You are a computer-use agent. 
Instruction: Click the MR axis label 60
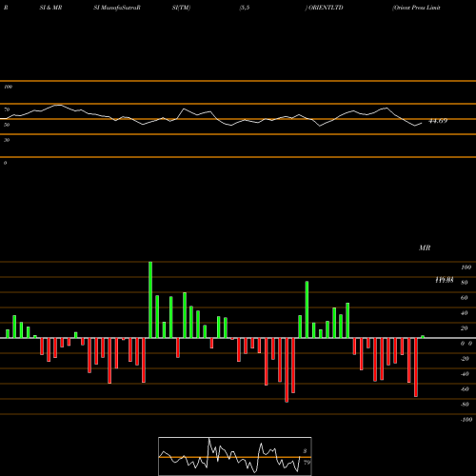(x=465, y=298)
